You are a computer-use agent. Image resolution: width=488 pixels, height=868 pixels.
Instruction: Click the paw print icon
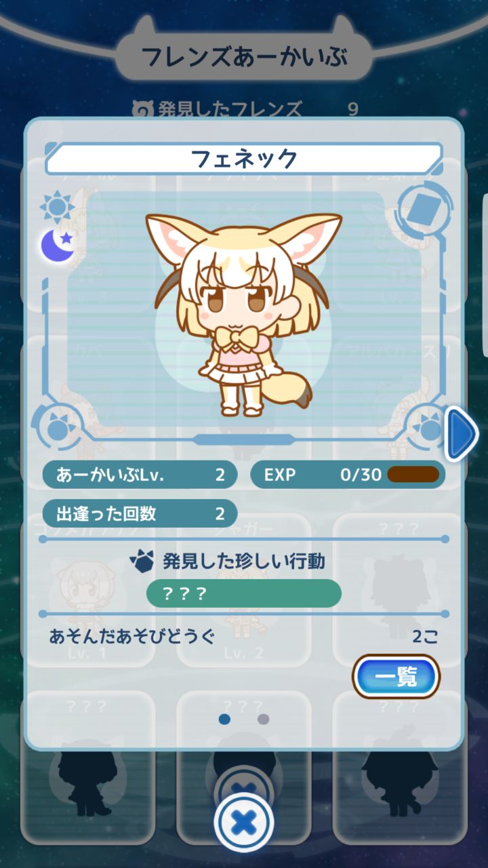(141, 561)
